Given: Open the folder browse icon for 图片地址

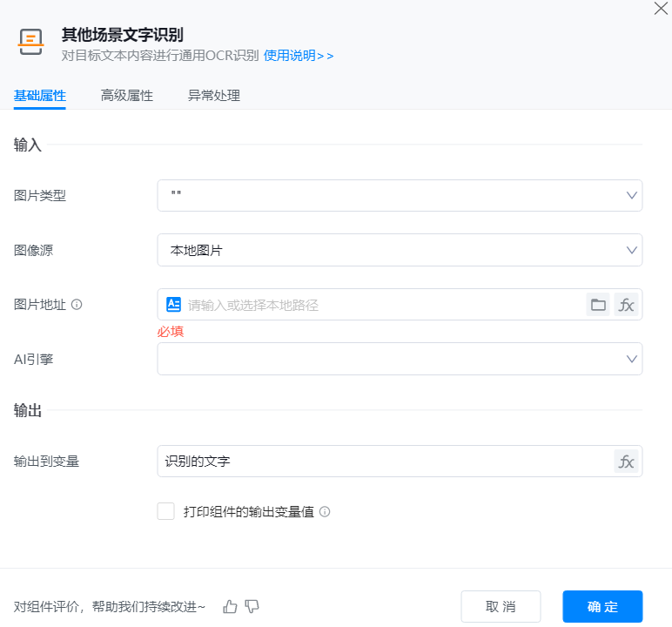Looking at the screenshot, I should point(598,305).
